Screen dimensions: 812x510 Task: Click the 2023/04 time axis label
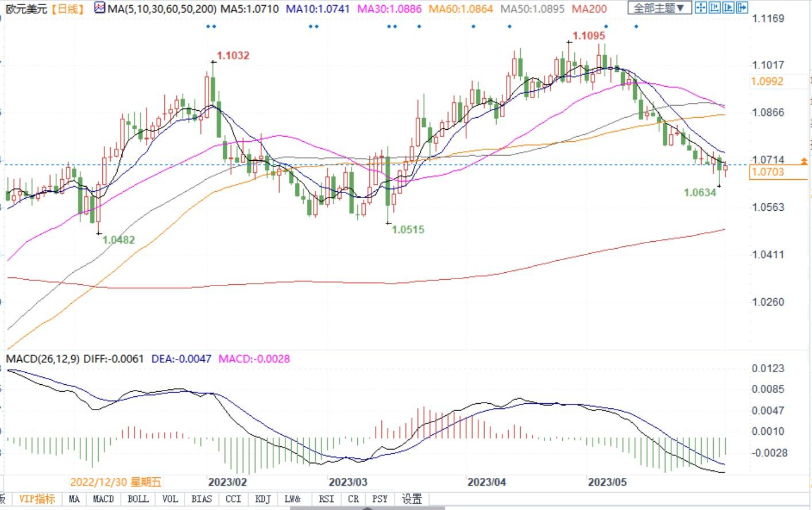(487, 482)
